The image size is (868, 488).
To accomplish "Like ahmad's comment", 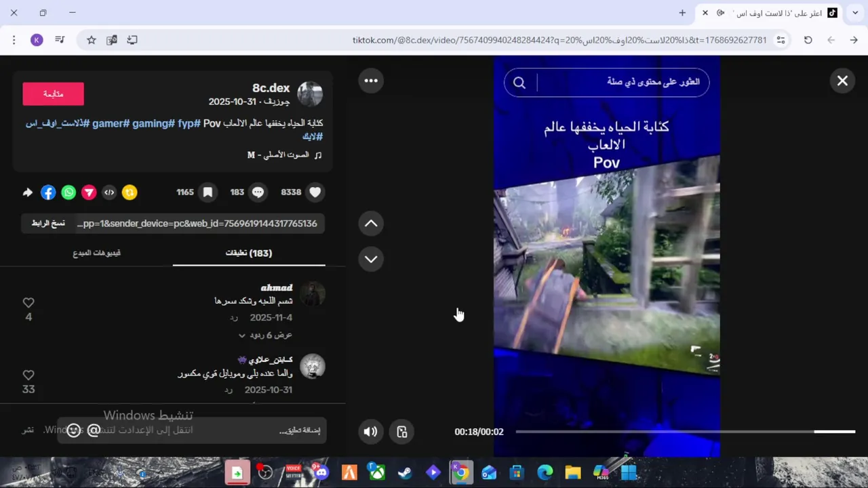I will tap(28, 302).
